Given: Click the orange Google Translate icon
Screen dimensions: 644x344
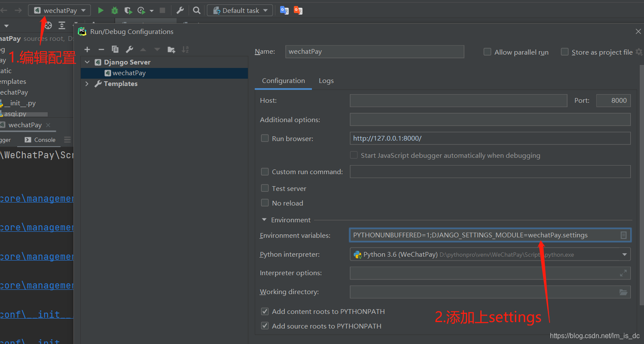Looking at the screenshot, I should click(298, 10).
